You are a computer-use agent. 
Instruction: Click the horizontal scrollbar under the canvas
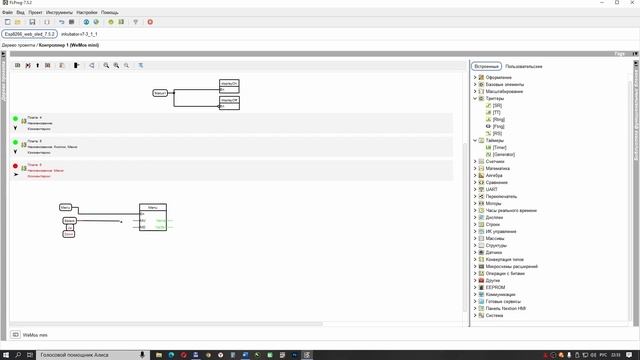(x=166, y=324)
